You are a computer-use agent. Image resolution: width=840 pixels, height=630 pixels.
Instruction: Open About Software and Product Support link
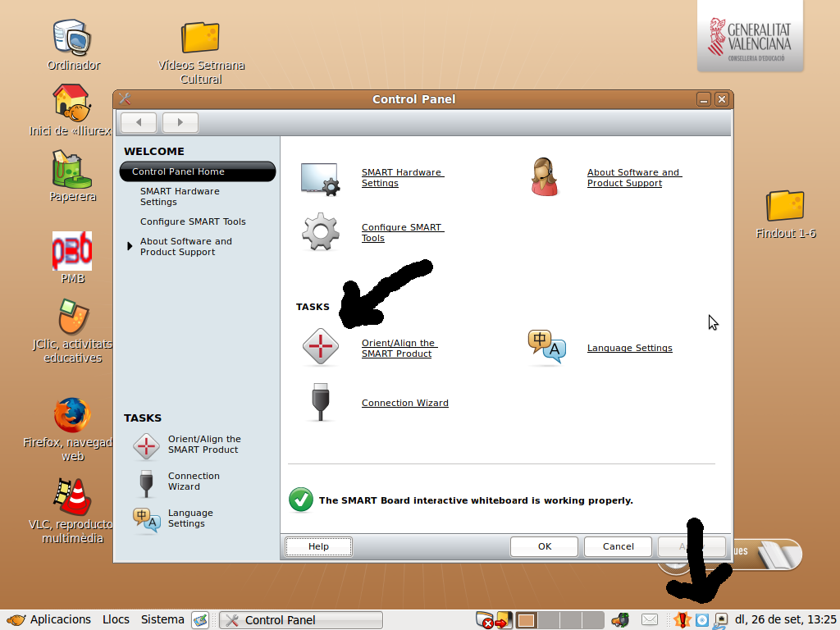pyautogui.click(x=634, y=178)
